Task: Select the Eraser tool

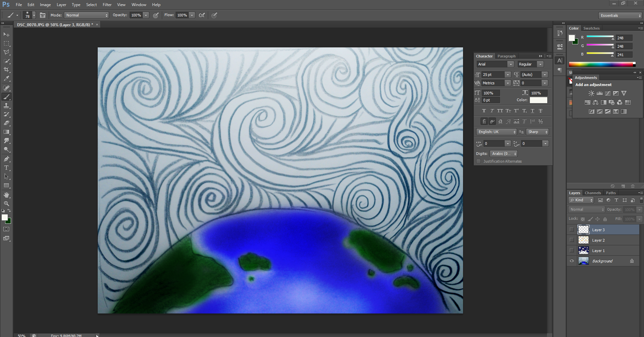Action: click(x=6, y=123)
